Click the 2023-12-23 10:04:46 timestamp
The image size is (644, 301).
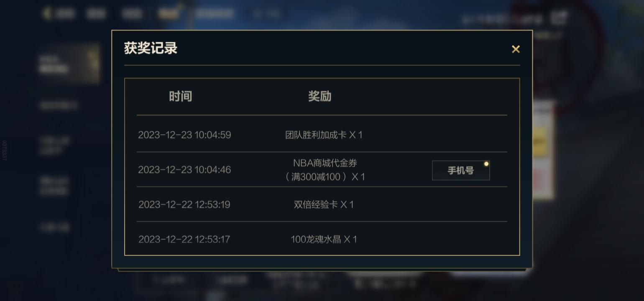184,170
